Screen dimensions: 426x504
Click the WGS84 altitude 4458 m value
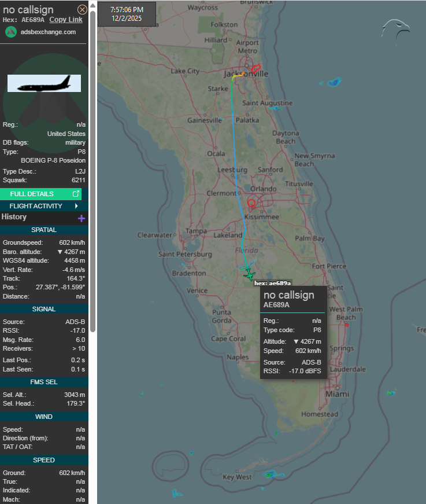(75, 260)
